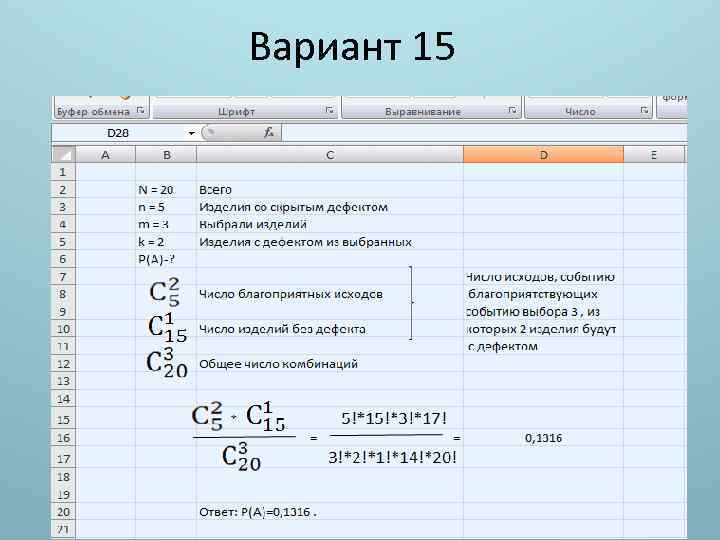Screen dimensions: 720x540
Task: Click text благоприятствующих in column D
Action: coord(533,294)
